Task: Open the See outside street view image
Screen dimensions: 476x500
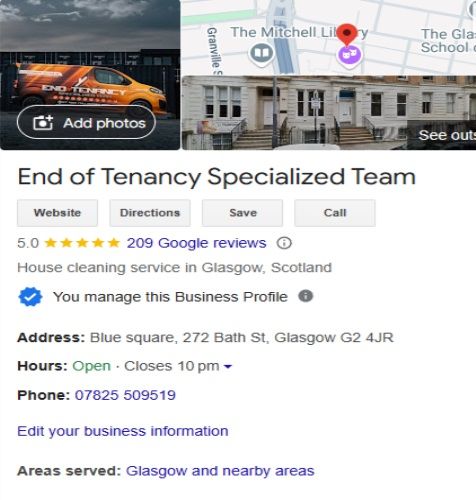Action: click(x=329, y=113)
